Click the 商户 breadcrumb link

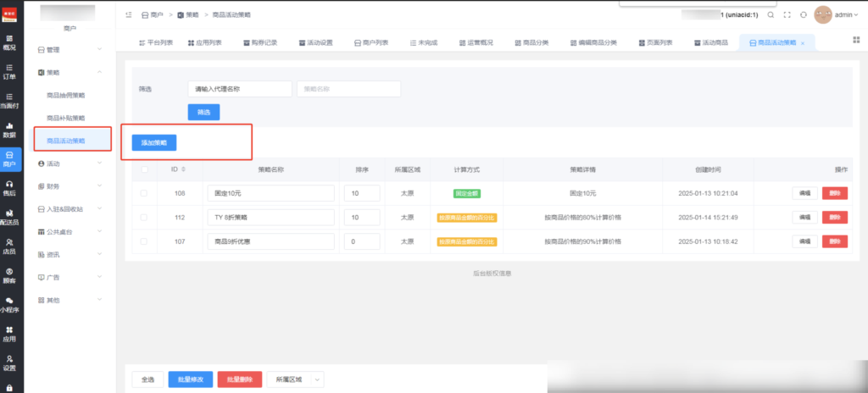(x=153, y=15)
